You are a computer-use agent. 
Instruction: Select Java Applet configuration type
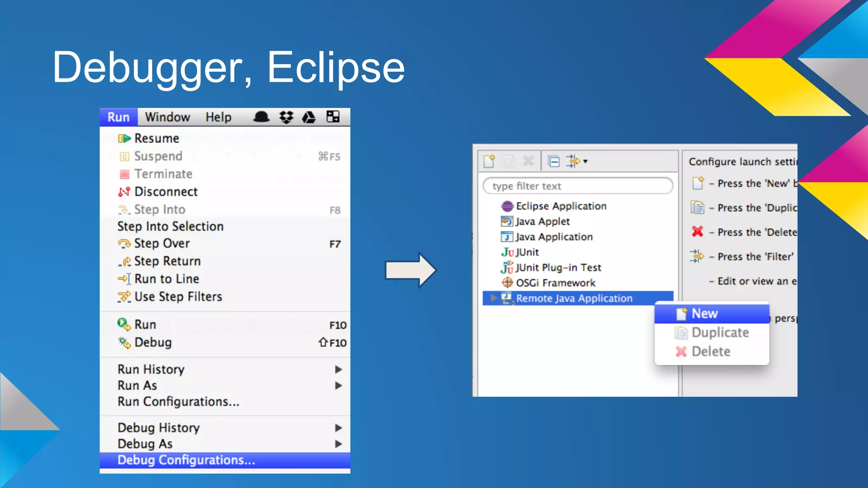(x=542, y=222)
